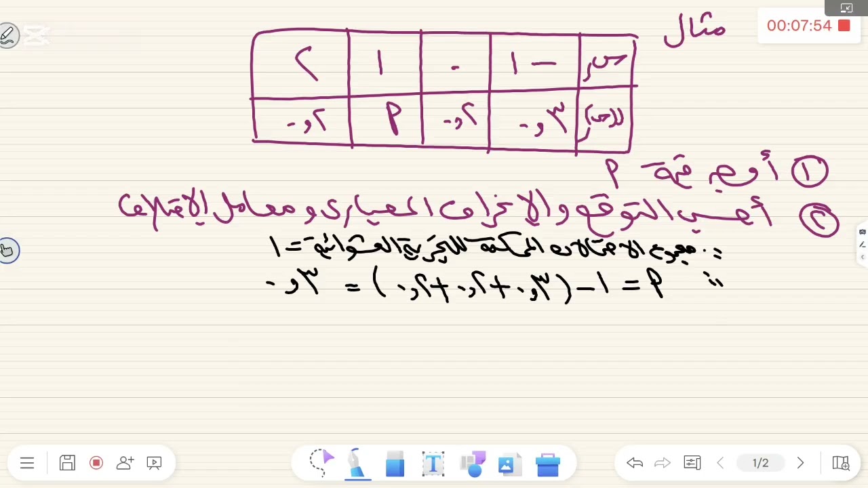The image size is (868, 488).
Task: Open the canvas map zoom icon
Action: pos(840,463)
